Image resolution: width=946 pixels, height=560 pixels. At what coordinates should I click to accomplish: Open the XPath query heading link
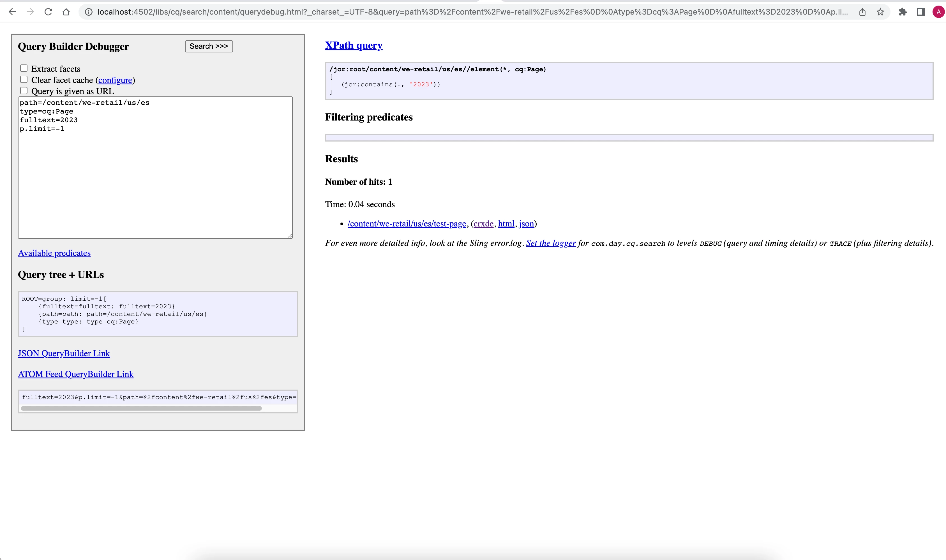coord(354,46)
